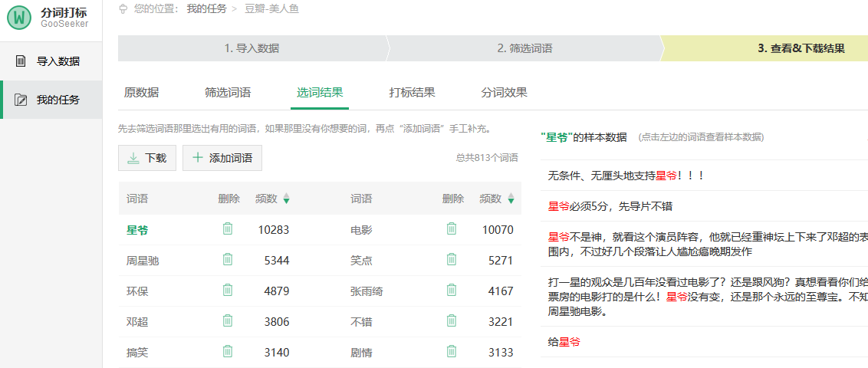Select the word 搞笑 in the list
The width and height of the screenshot is (868, 368).
pos(137,353)
